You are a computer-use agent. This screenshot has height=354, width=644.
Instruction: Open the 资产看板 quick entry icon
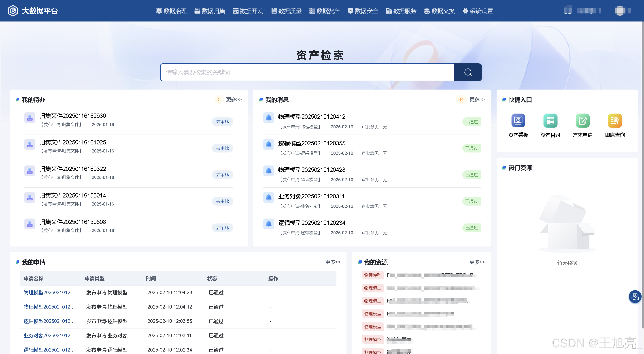pos(518,121)
